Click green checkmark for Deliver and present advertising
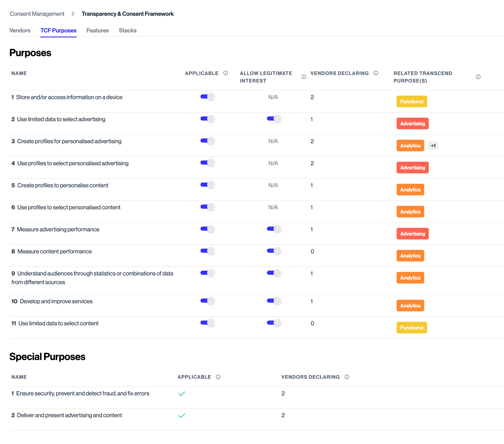 click(x=182, y=416)
